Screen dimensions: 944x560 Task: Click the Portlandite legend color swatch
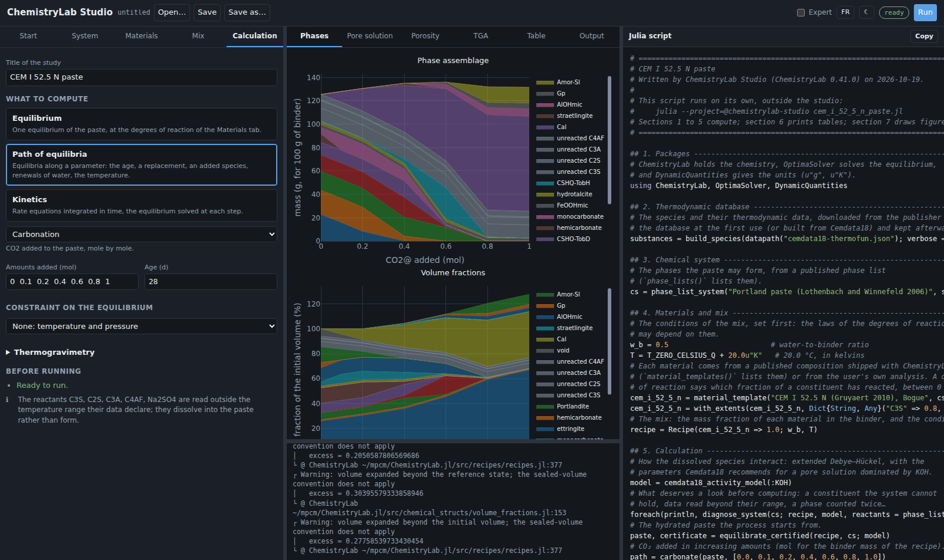[x=545, y=407]
